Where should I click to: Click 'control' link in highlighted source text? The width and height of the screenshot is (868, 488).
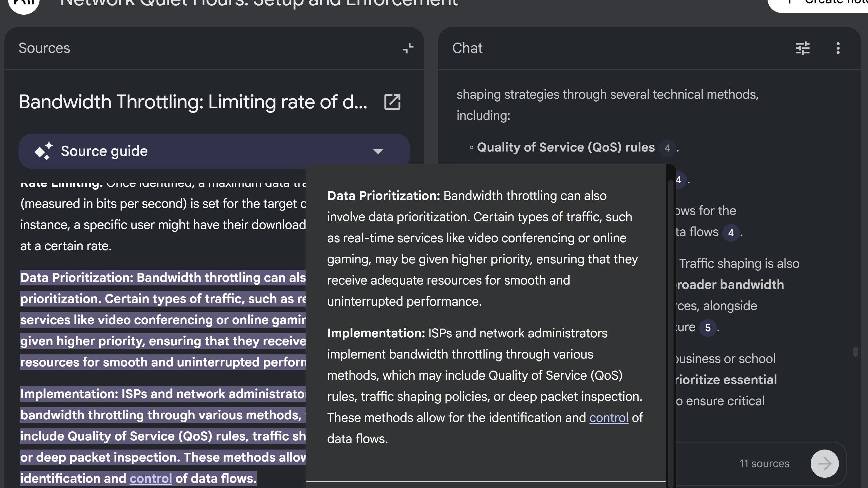pyautogui.click(x=151, y=478)
